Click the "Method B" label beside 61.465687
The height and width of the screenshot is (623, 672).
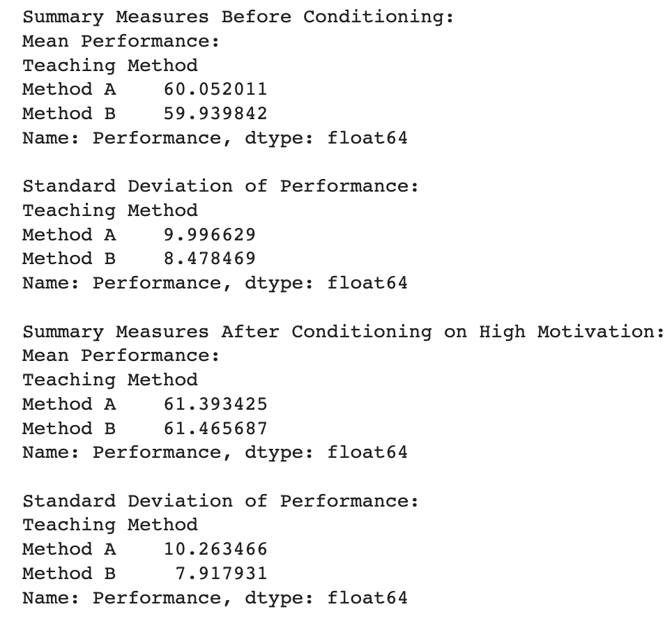pyautogui.click(x=69, y=429)
